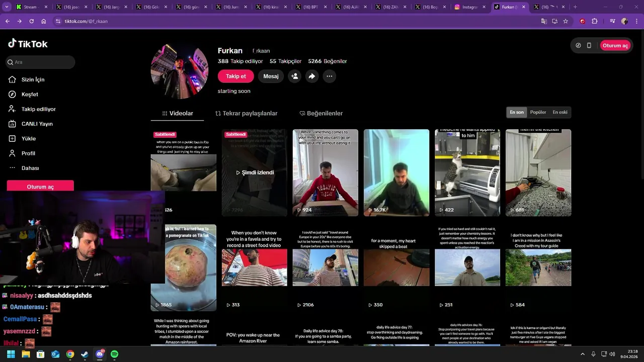This screenshot has width=644, height=362.
Task: Open the 388 Takip ediliyor list
Action: [x=240, y=61]
